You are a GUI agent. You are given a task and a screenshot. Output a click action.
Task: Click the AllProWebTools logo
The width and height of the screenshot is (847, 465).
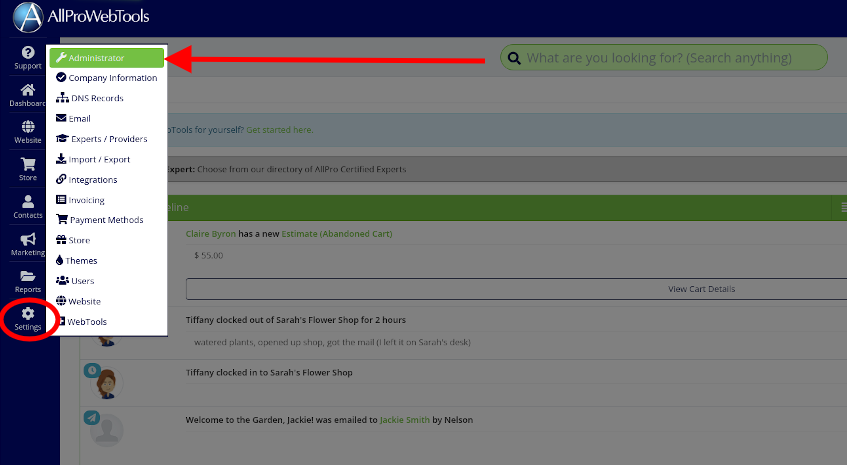coord(81,17)
